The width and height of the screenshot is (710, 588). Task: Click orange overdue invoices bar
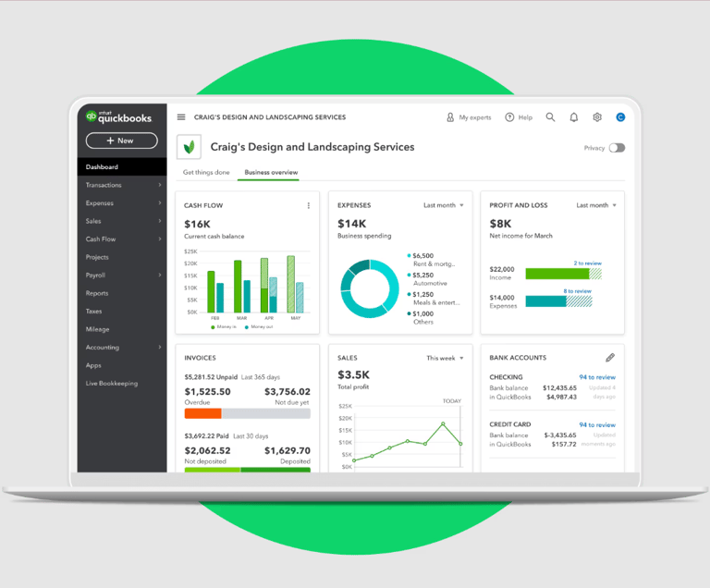pos(202,413)
